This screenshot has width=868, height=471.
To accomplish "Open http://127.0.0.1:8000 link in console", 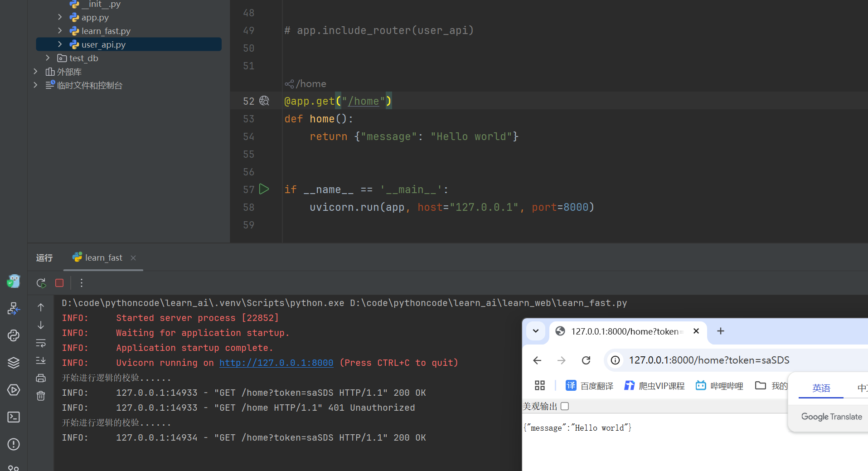I will click(x=276, y=363).
